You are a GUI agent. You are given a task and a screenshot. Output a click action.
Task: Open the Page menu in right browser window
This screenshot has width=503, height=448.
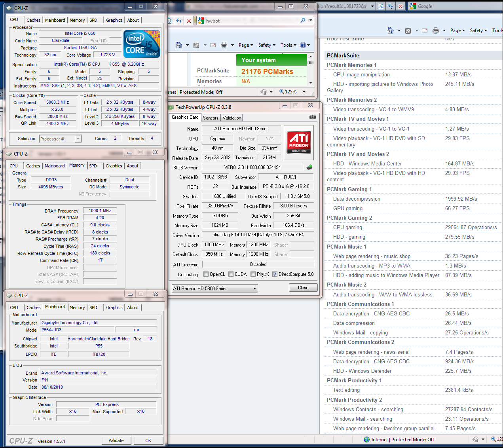[457, 30]
